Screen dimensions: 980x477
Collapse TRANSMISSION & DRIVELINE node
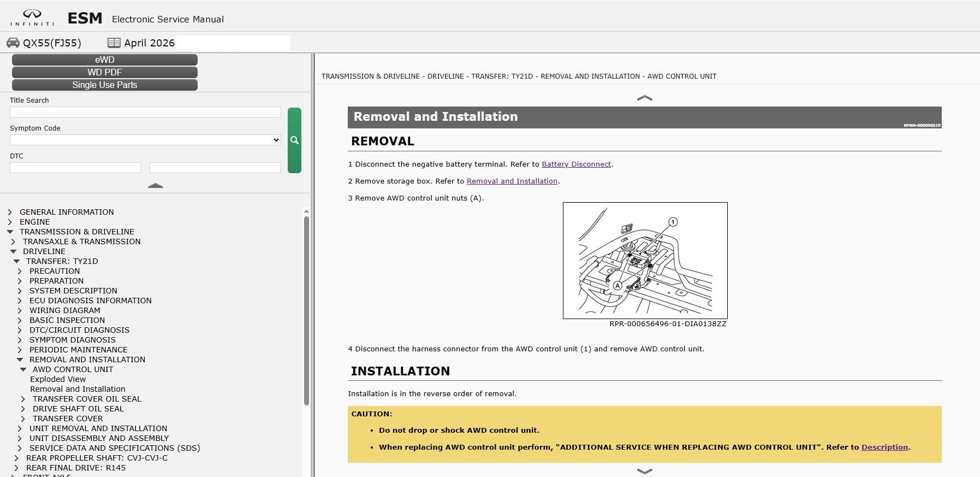pos(10,232)
